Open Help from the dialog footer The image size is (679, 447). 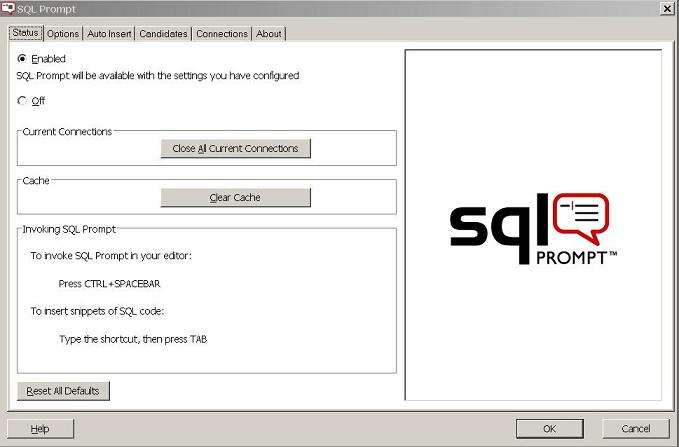coord(40,429)
